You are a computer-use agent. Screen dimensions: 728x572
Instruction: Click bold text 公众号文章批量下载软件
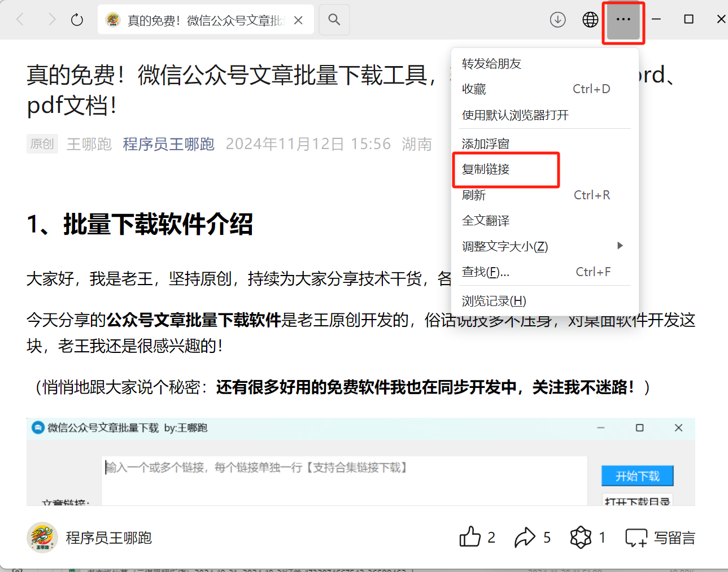click(x=194, y=320)
